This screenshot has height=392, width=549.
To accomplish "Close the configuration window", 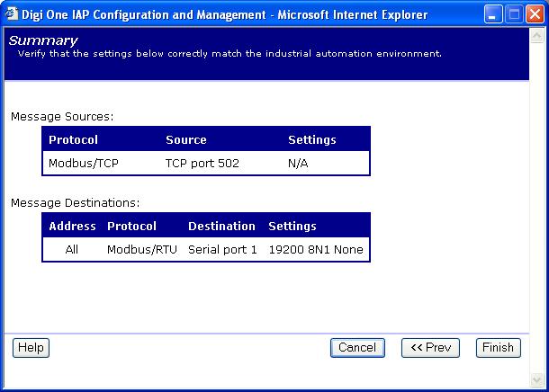I will coord(535,13).
